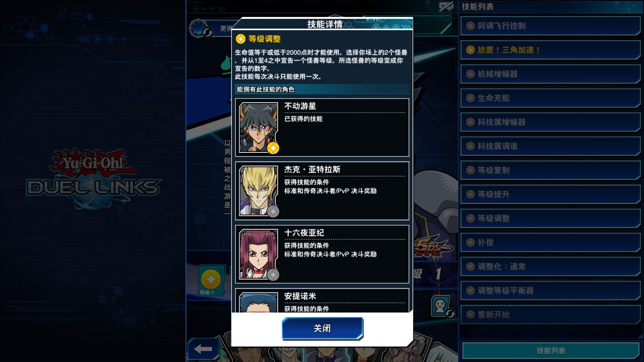Click the gold skill badge on 不动游星
The image size is (644, 362).
(273, 148)
